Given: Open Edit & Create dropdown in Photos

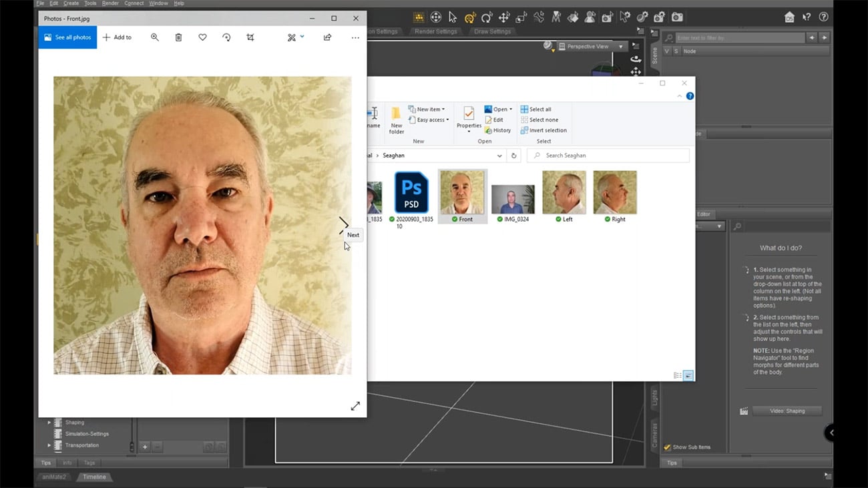Looking at the screenshot, I should (296, 37).
